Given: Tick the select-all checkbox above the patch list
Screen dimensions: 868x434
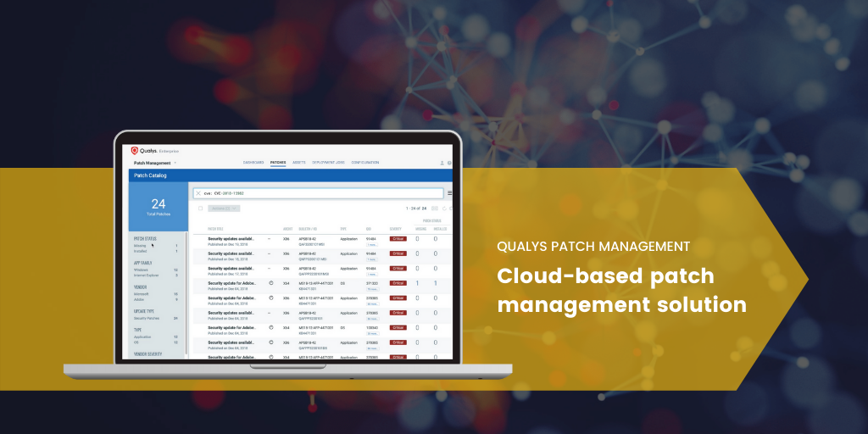Looking at the screenshot, I should pyautogui.click(x=200, y=209).
